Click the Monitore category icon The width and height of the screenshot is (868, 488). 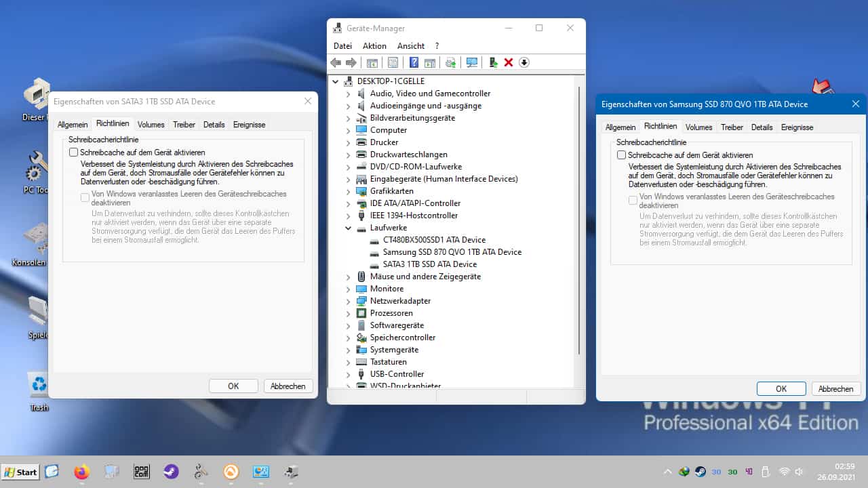coord(361,289)
